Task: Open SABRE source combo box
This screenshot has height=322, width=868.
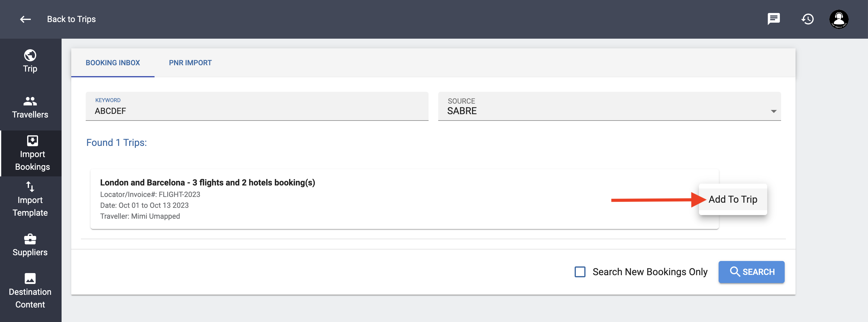Action: (x=609, y=106)
